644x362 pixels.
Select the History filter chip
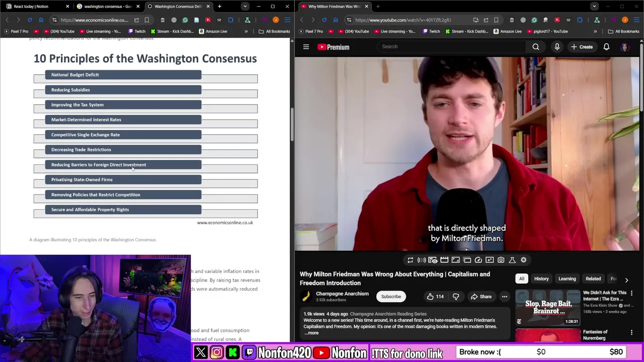coord(541,279)
